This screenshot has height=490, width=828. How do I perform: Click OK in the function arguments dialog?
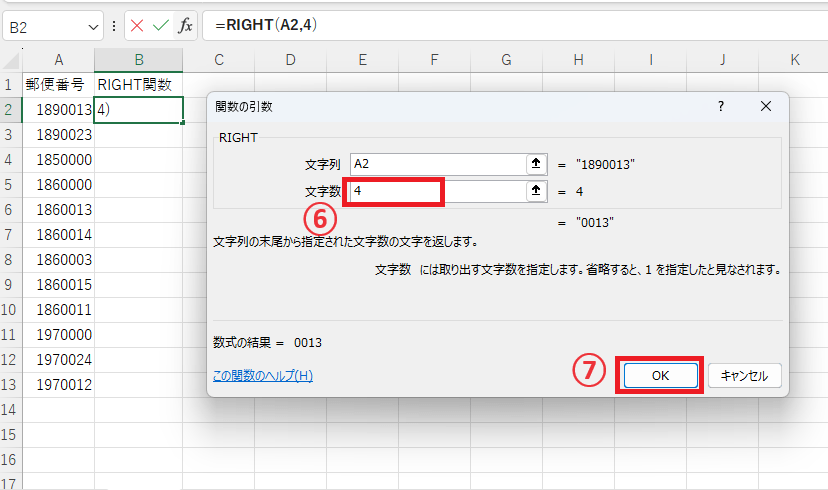click(660, 375)
